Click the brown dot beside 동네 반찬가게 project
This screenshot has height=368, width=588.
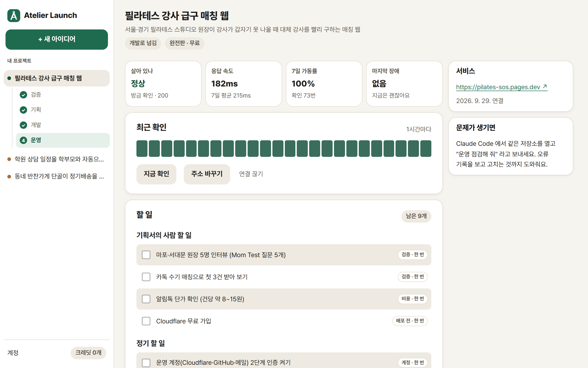(x=9, y=176)
